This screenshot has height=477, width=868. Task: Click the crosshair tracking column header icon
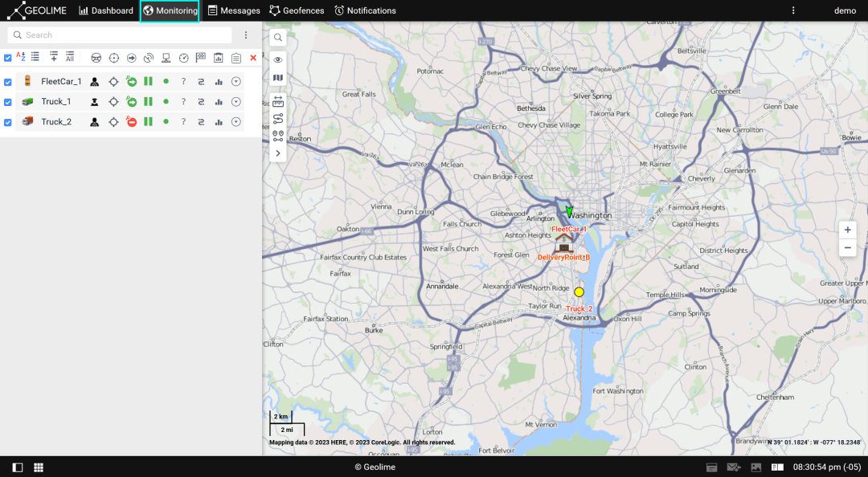pyautogui.click(x=113, y=58)
